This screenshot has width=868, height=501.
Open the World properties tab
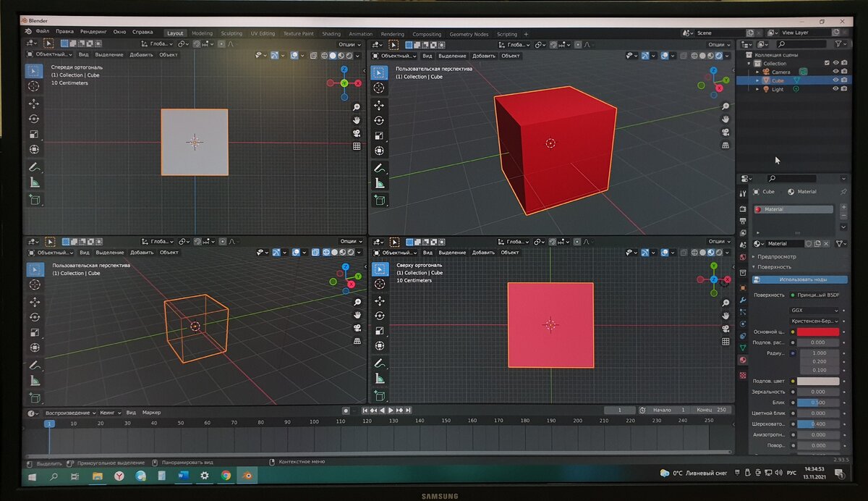tap(742, 257)
